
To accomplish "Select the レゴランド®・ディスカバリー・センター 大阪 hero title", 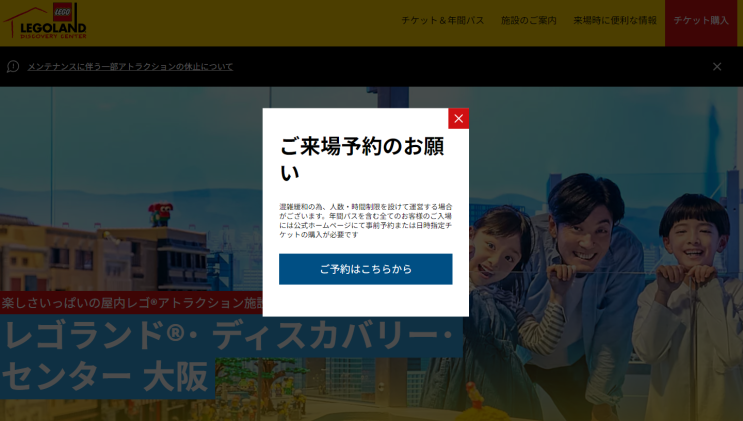I will point(230,356).
